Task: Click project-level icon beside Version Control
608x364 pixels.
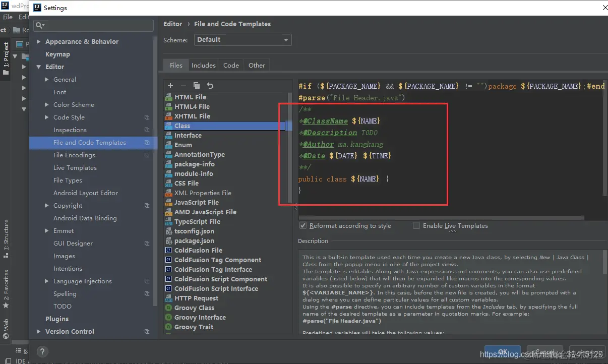Action: 147,332
